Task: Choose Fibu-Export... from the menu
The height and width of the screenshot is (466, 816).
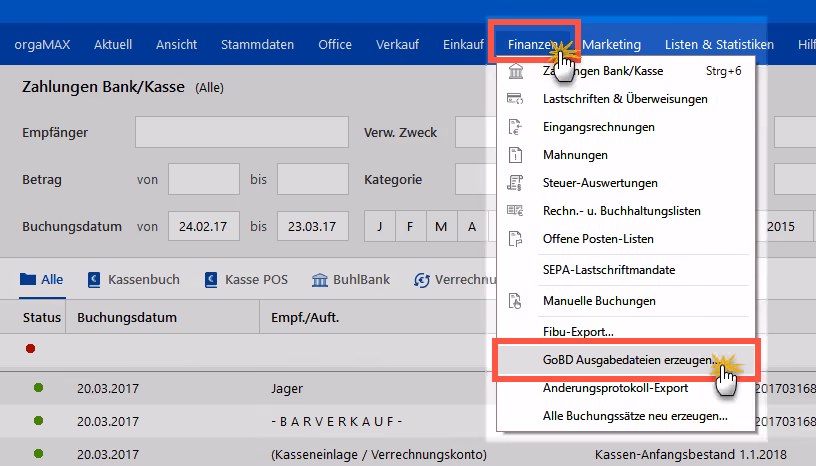Action: tap(626, 332)
